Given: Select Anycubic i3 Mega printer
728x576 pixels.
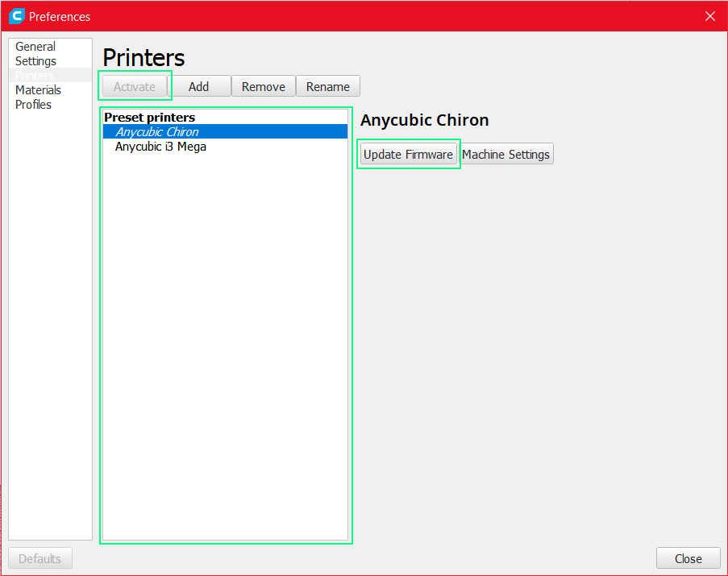Looking at the screenshot, I should [225, 147].
